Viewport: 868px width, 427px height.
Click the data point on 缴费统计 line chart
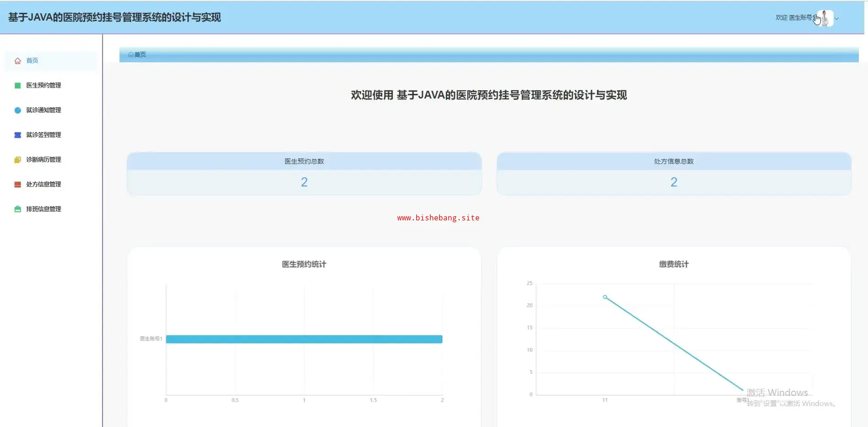coord(605,297)
